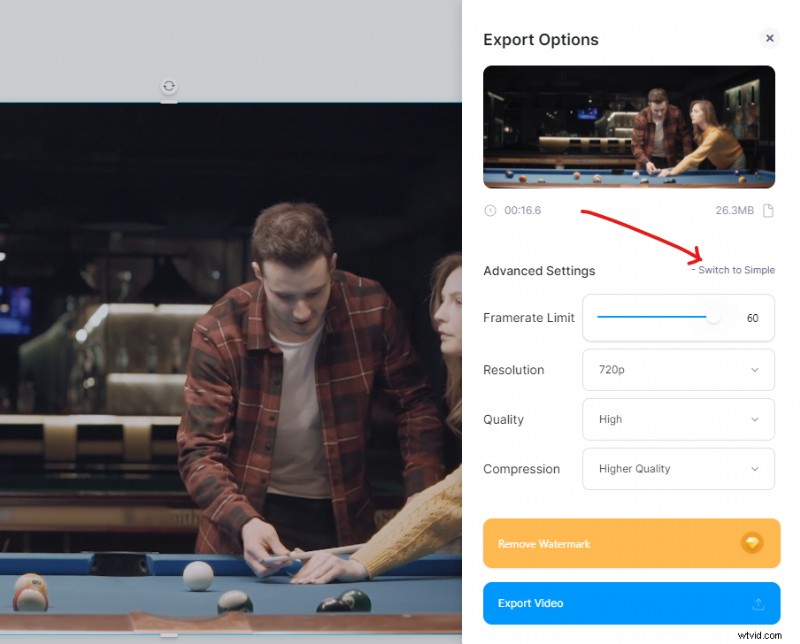Click the file icon next to 26.3MB

[767, 210]
